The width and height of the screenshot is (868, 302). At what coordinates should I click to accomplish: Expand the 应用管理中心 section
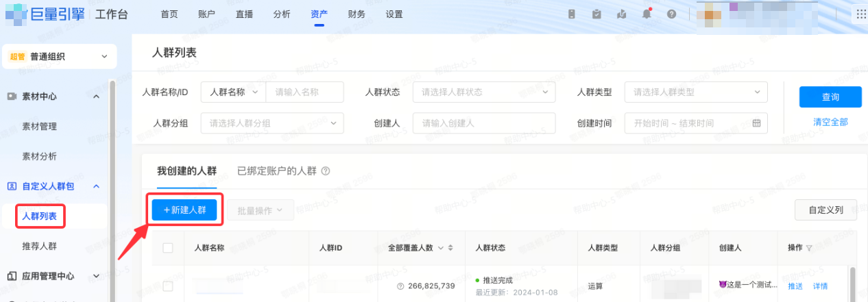point(96,276)
